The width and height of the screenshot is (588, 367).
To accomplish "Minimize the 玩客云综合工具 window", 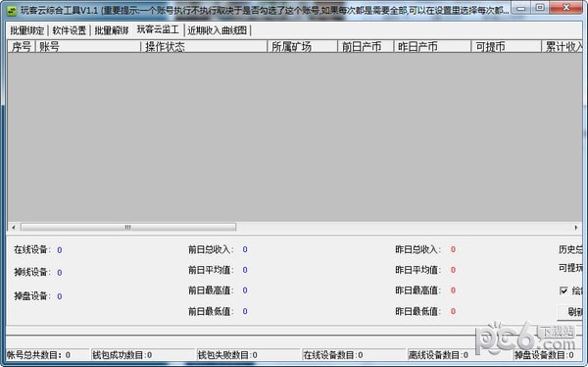I will pyautogui.click(x=521, y=8).
